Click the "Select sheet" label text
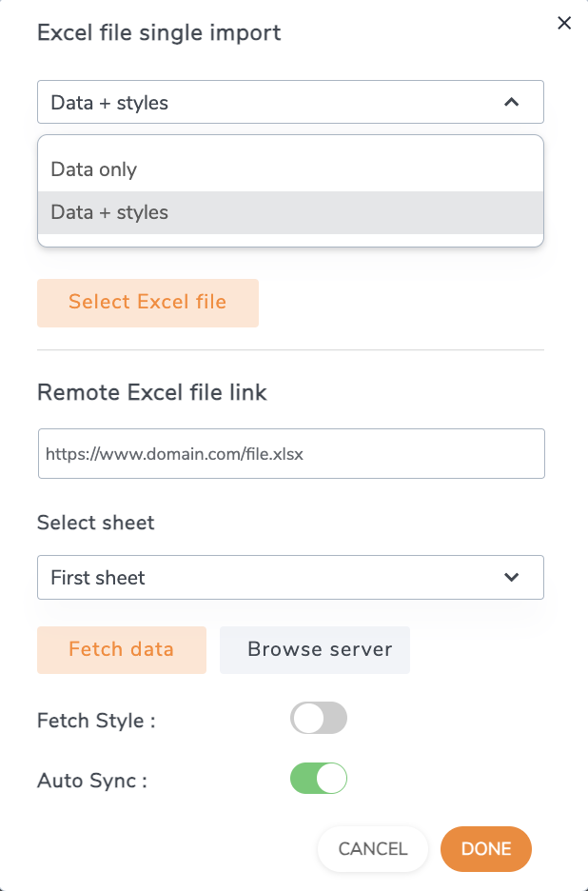Viewport: 588px width, 891px height. coord(95,523)
